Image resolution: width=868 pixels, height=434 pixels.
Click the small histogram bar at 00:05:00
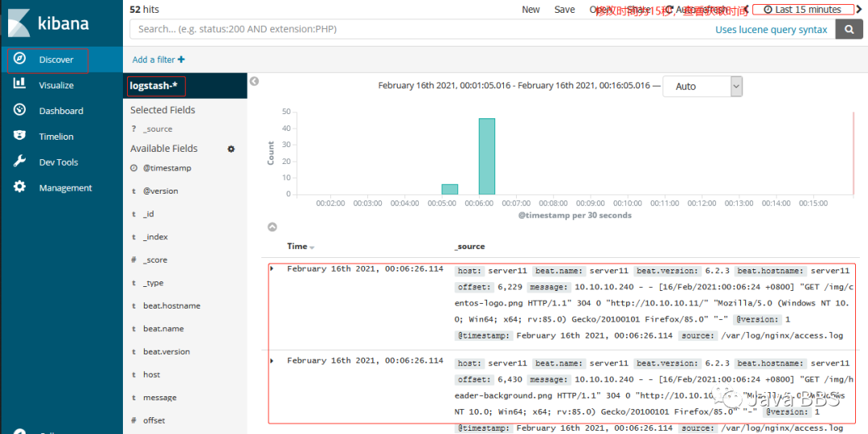449,190
